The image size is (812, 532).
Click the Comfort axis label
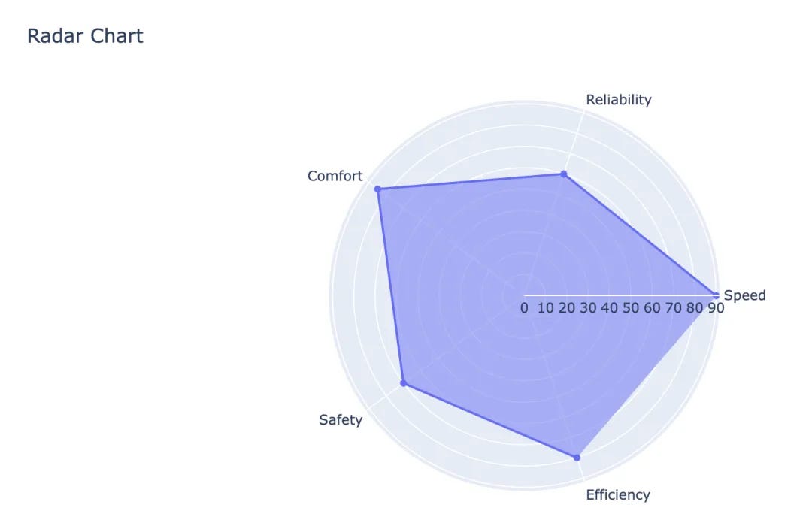335,176
